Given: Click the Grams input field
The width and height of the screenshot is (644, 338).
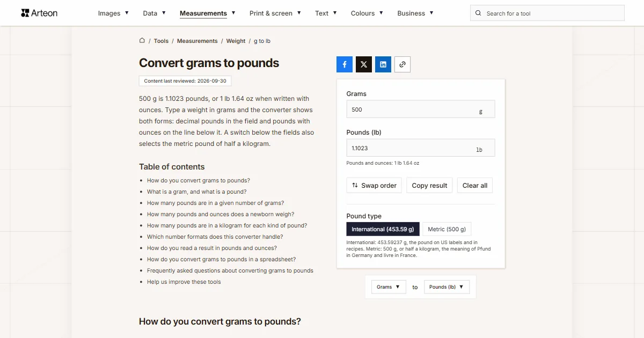Looking at the screenshot, I should 421,109.
